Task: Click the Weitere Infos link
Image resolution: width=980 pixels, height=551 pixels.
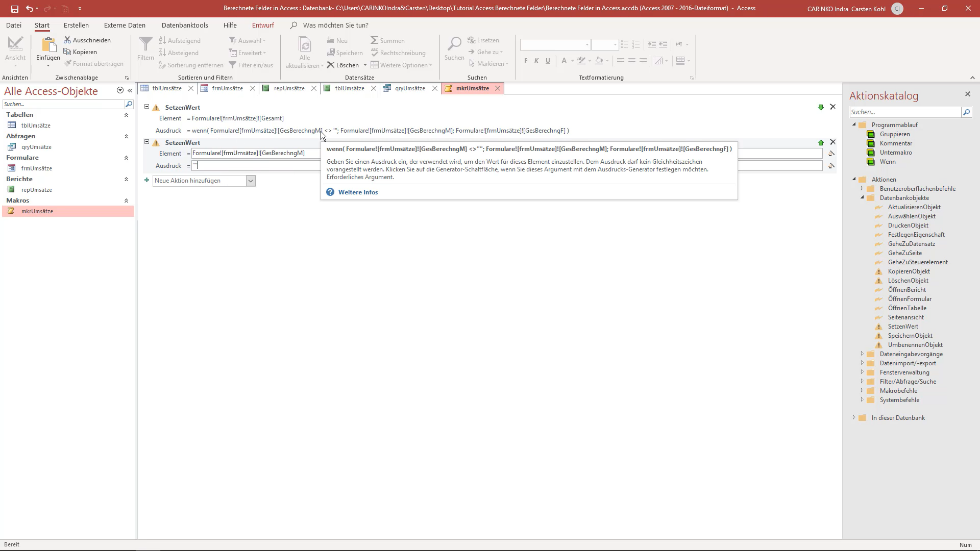Action: 358,192
